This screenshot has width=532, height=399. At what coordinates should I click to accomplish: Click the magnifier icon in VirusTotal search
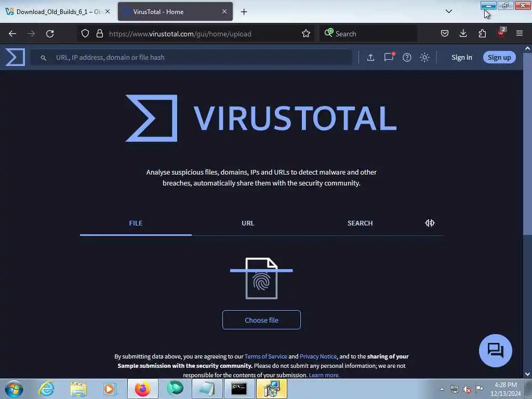click(x=44, y=58)
